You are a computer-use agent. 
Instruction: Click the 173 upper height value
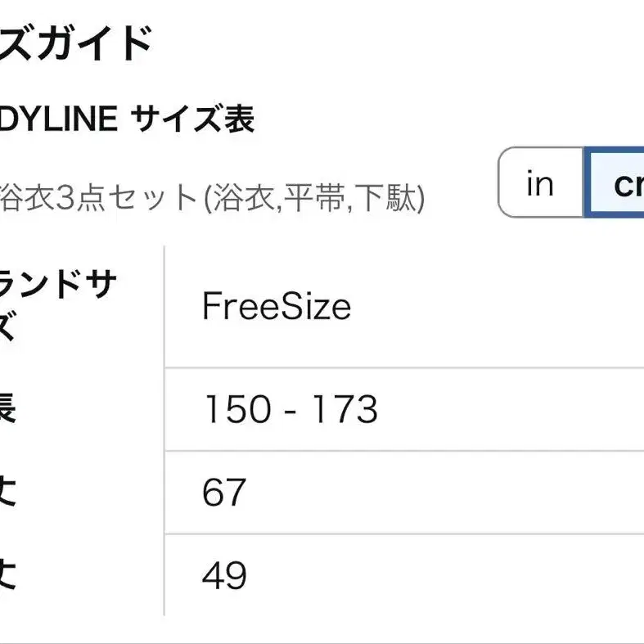345,408
